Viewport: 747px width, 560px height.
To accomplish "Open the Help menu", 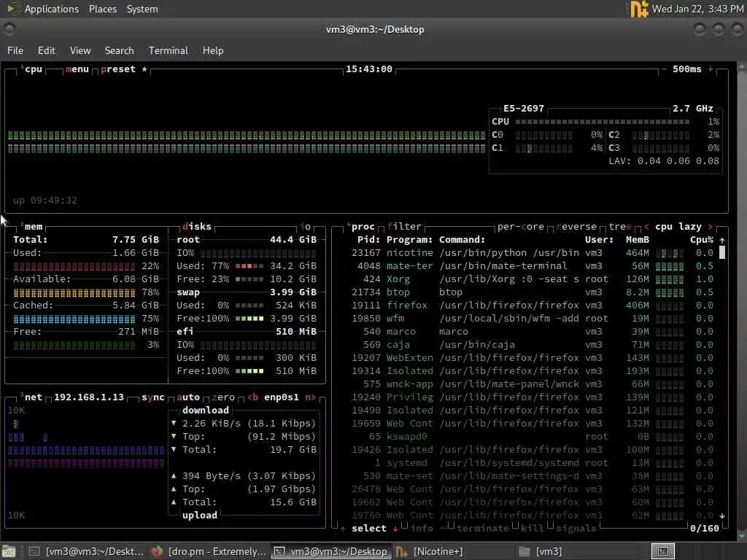I will [x=213, y=50].
